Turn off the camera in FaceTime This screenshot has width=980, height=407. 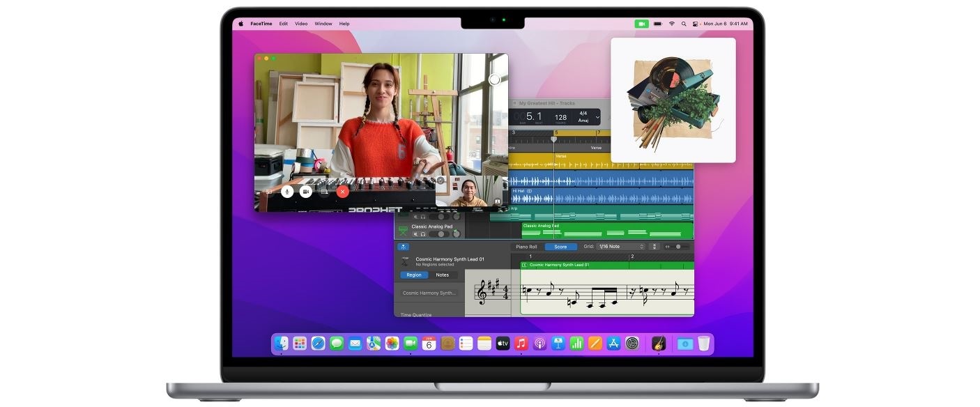tap(305, 191)
